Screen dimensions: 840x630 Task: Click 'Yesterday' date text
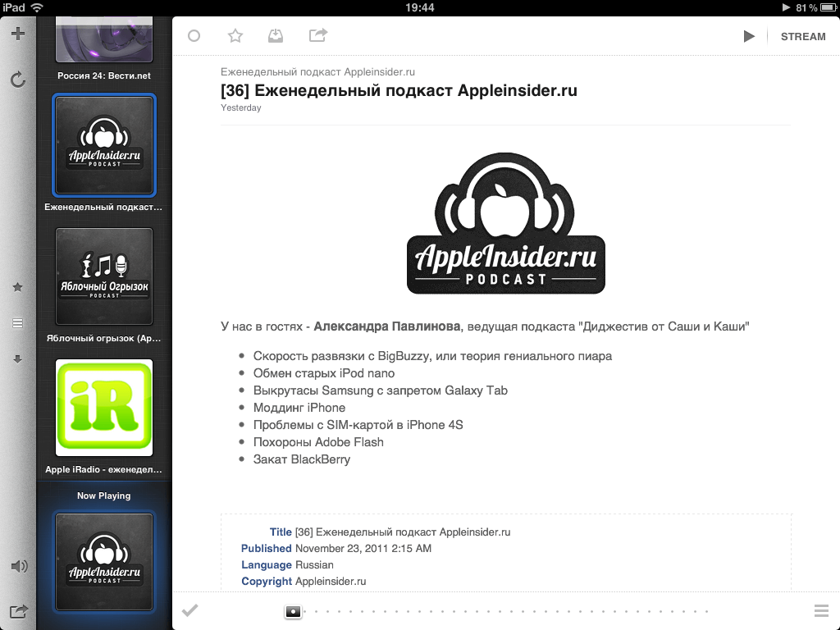pyautogui.click(x=241, y=107)
